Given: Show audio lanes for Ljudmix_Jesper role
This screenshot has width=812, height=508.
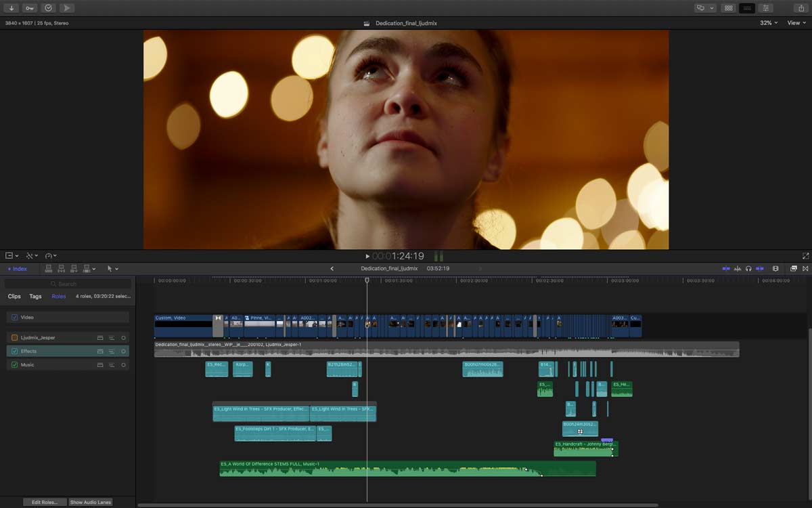Looking at the screenshot, I should click(x=100, y=337).
